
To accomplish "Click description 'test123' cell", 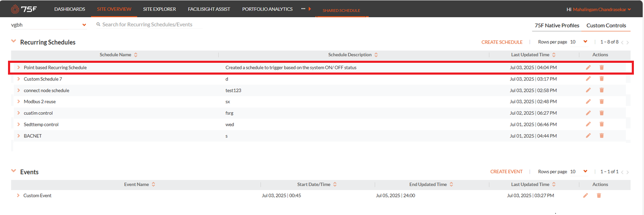I will coord(233,91).
